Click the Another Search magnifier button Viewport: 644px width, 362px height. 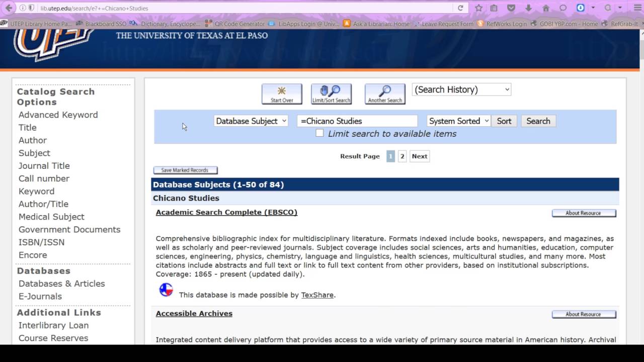[385, 94]
